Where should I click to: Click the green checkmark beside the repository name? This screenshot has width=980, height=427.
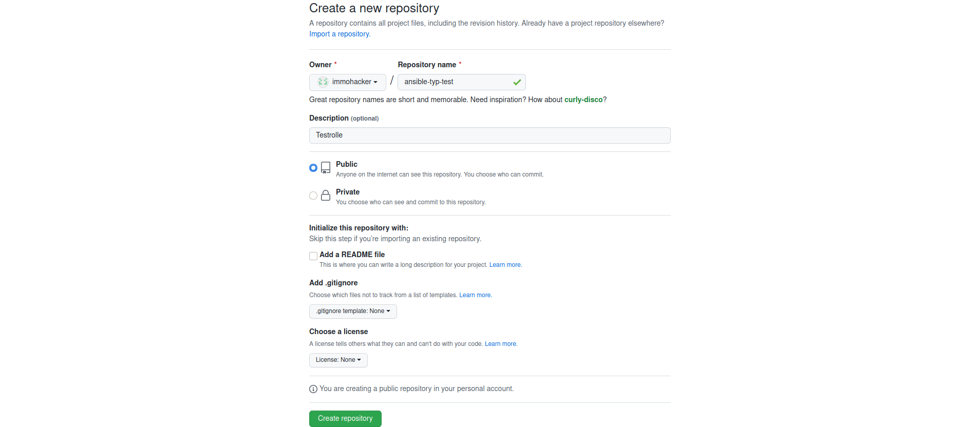517,82
